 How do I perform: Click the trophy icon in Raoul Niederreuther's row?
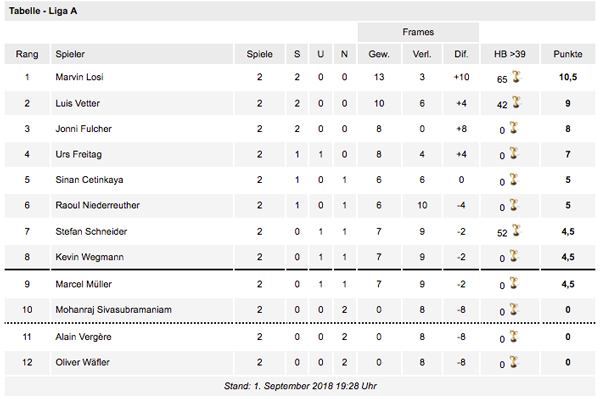[514, 205]
